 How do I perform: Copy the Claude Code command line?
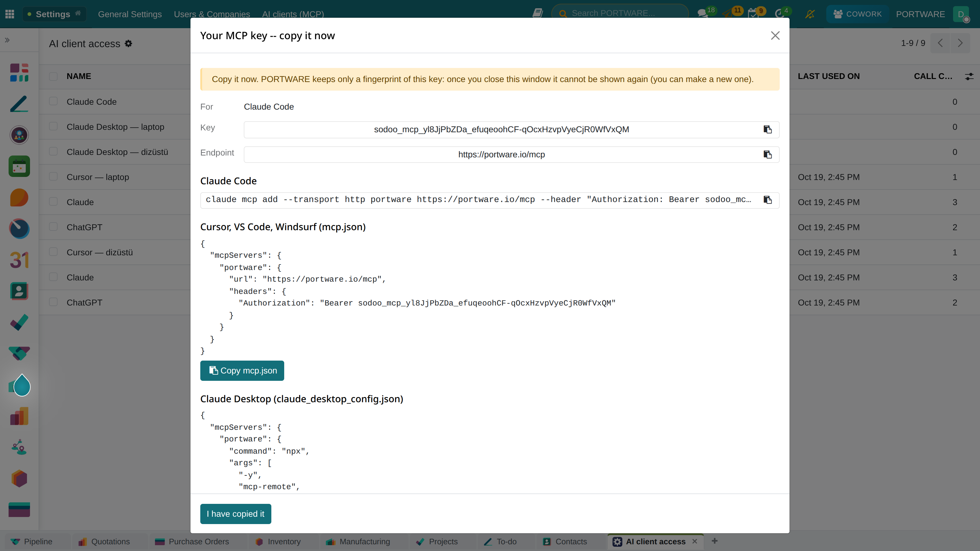[x=767, y=200]
